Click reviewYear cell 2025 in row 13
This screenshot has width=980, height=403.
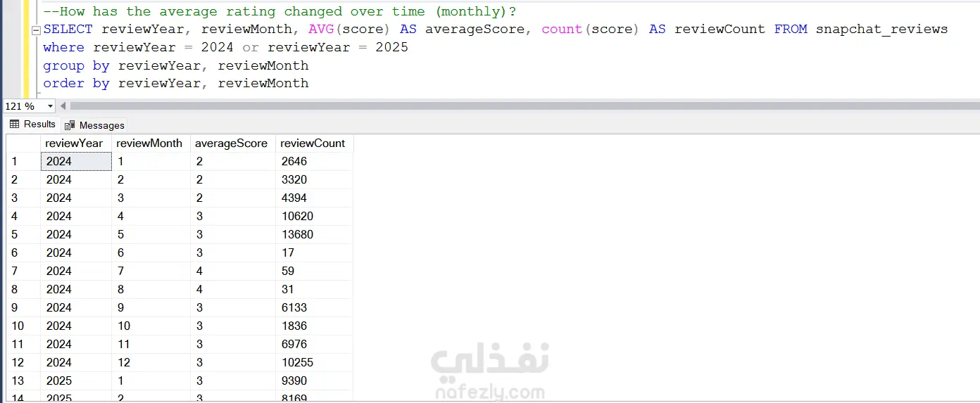tap(76, 381)
